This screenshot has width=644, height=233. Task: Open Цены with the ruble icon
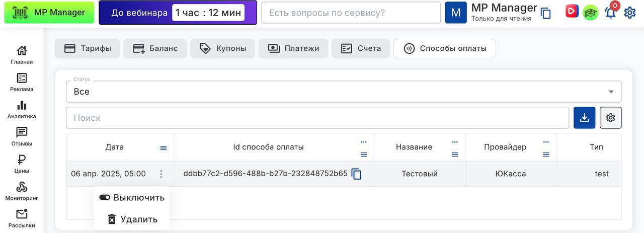tap(22, 164)
